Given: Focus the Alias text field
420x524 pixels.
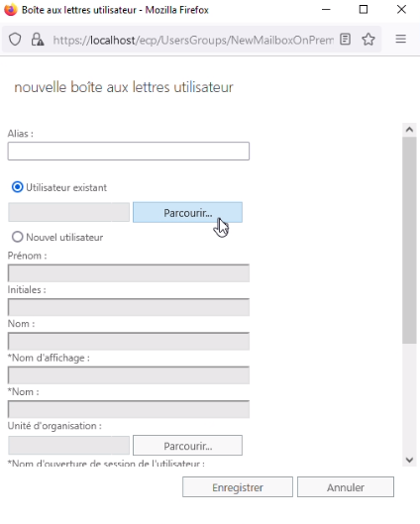Looking at the screenshot, I should point(129,151).
